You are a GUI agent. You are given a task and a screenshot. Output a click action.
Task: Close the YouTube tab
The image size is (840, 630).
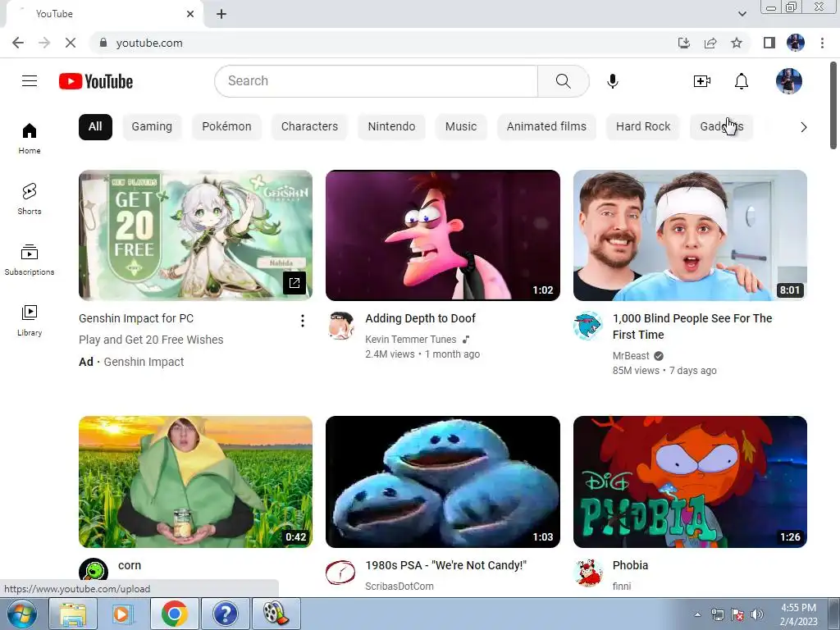coord(190,14)
